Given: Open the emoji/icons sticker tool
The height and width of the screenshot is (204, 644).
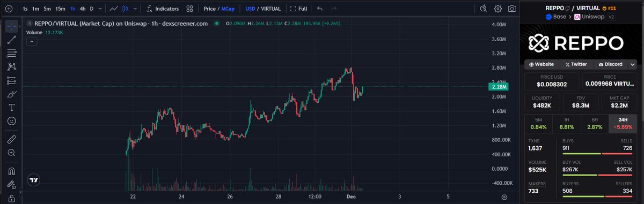Looking at the screenshot, I should coord(12,122).
